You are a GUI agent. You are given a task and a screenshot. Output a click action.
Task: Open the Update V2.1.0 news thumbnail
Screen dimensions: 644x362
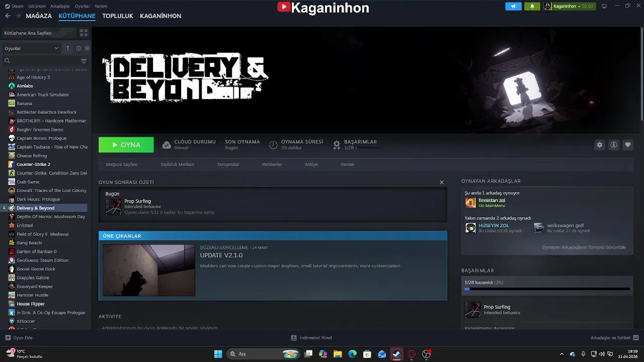(149, 270)
